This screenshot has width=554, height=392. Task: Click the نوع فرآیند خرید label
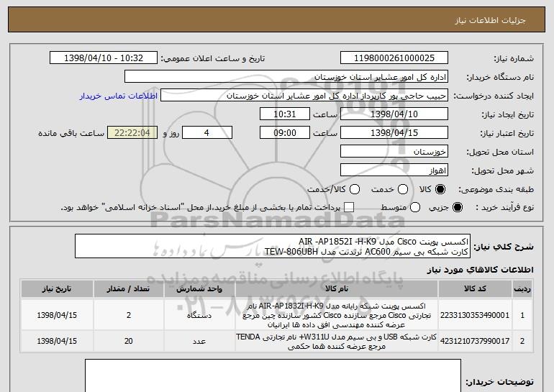(x=505, y=208)
